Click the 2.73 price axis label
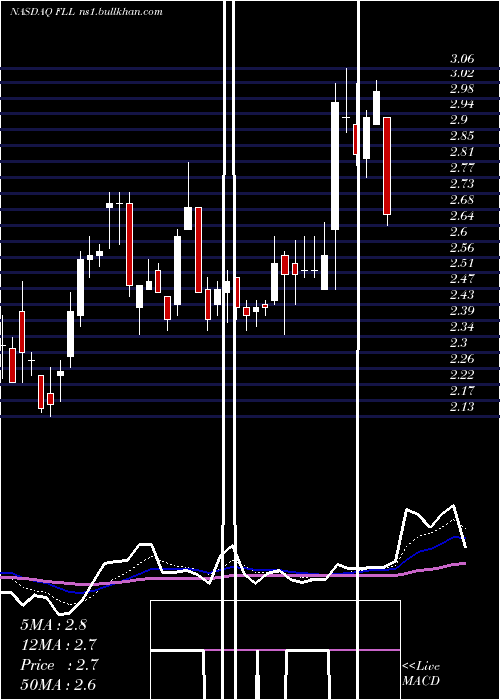The width and height of the screenshot is (500, 700). pos(462,183)
